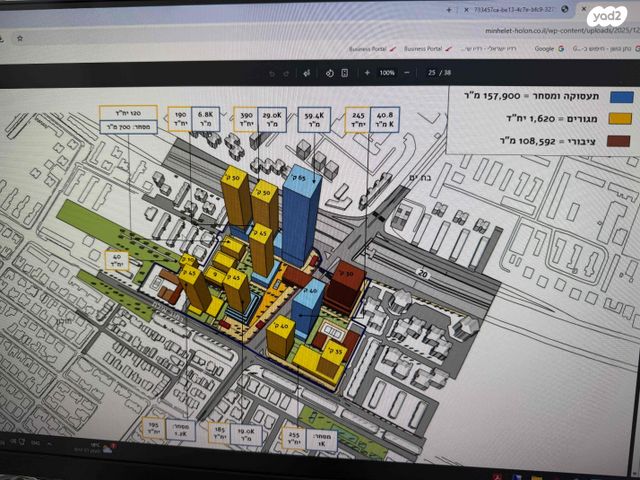The image size is (640, 480).
Task: Click the rotate document icon
Action: coord(329,73)
